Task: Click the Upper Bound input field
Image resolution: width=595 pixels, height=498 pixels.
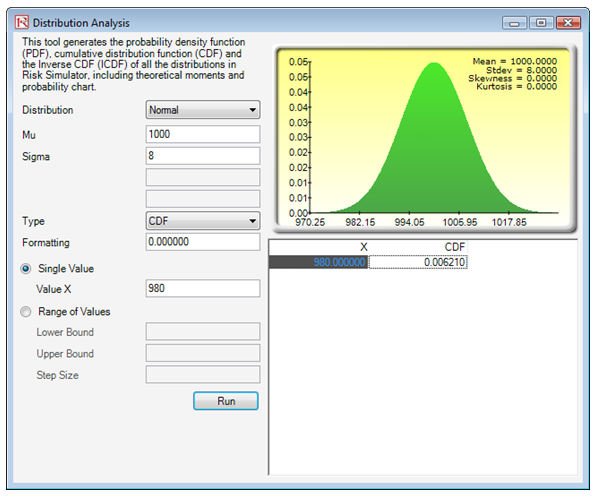Action: point(203,353)
